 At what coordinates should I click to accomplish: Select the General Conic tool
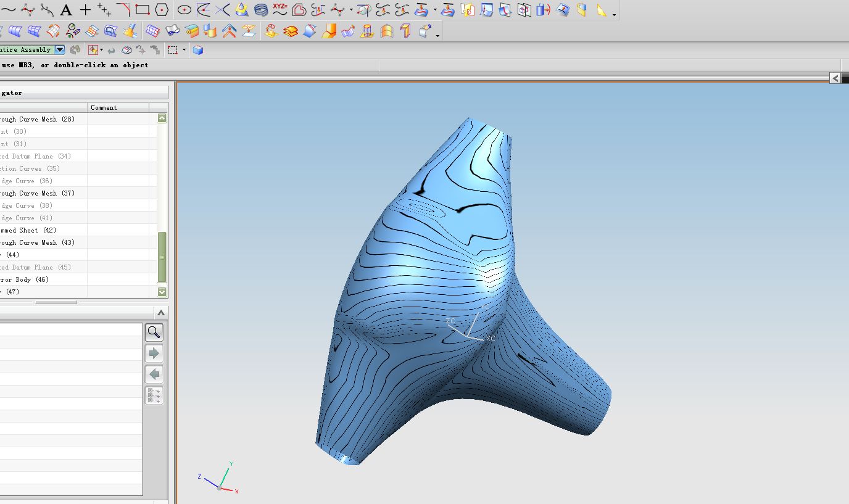[x=242, y=10]
